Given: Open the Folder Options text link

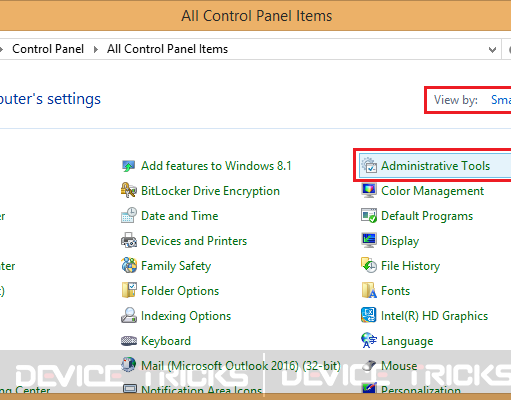Looking at the screenshot, I should click(x=180, y=291).
